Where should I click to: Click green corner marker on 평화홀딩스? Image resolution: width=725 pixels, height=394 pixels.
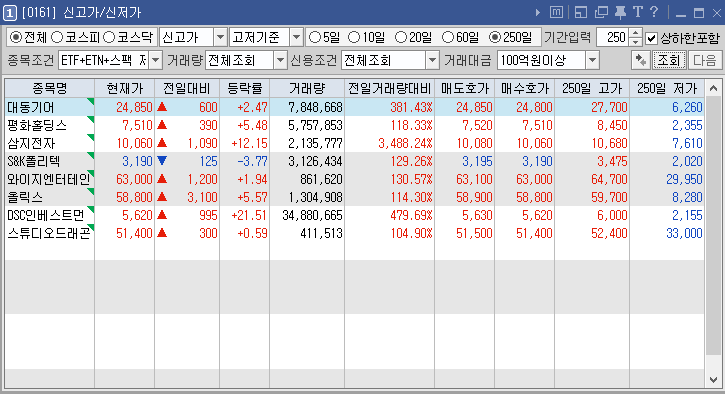coord(91,119)
